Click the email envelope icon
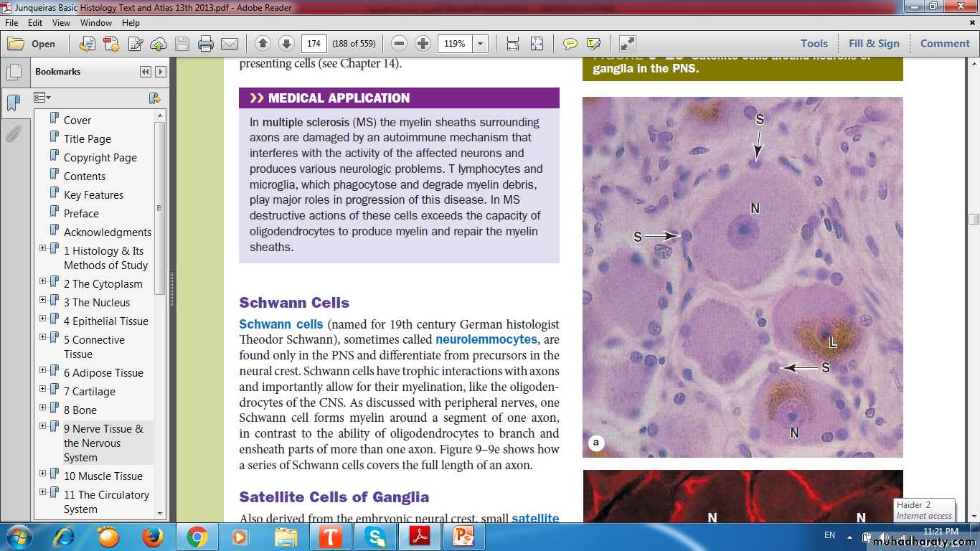The image size is (980, 551). pyautogui.click(x=230, y=44)
